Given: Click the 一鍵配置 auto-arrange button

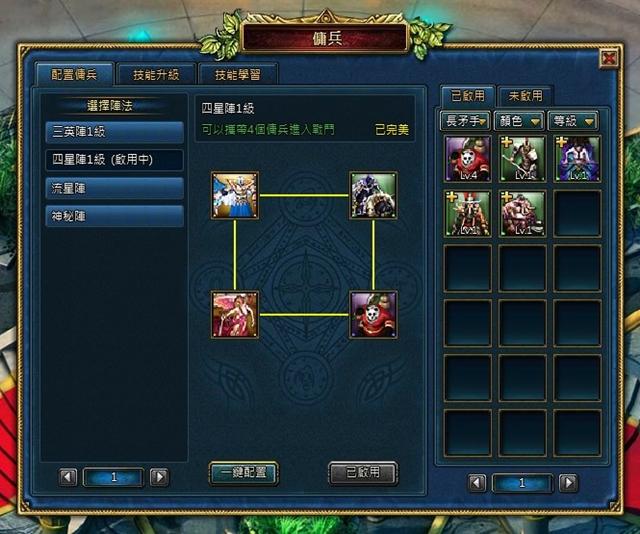Looking at the screenshot, I should (x=244, y=473).
